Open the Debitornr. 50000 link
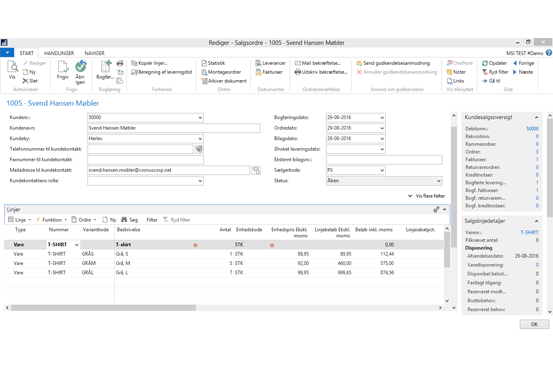The image size is (553, 369). [532, 129]
